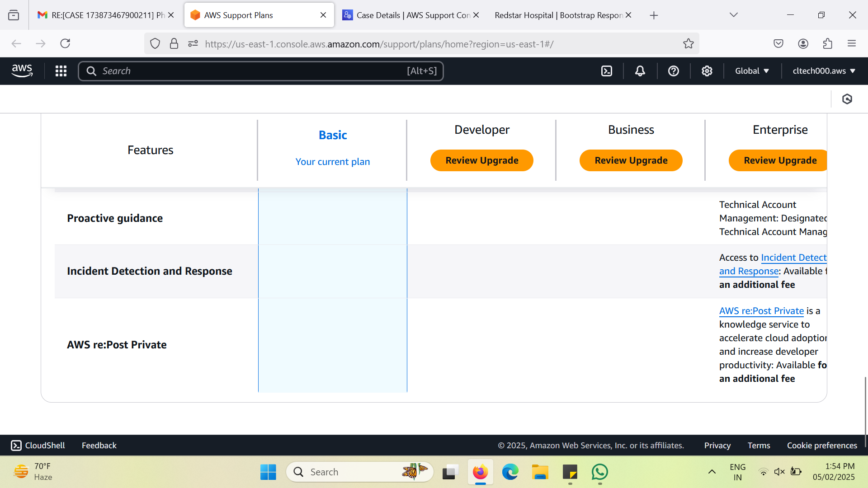Click Review Upgrade under Enterprise
This screenshot has width=868, height=488.
click(x=778, y=160)
